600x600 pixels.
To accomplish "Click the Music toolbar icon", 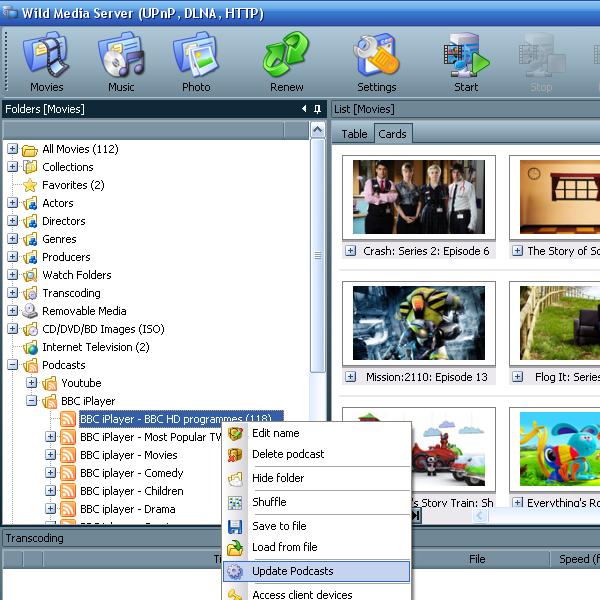I will 121,62.
